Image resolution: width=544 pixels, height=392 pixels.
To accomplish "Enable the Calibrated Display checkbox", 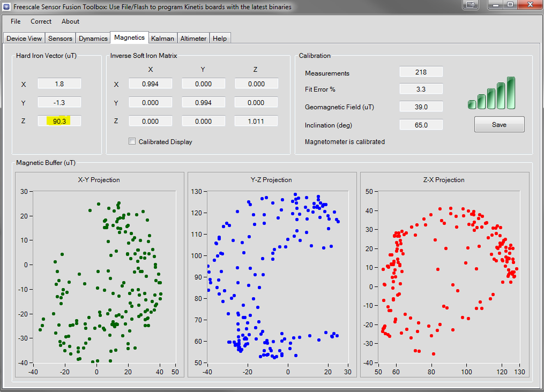I will click(132, 142).
